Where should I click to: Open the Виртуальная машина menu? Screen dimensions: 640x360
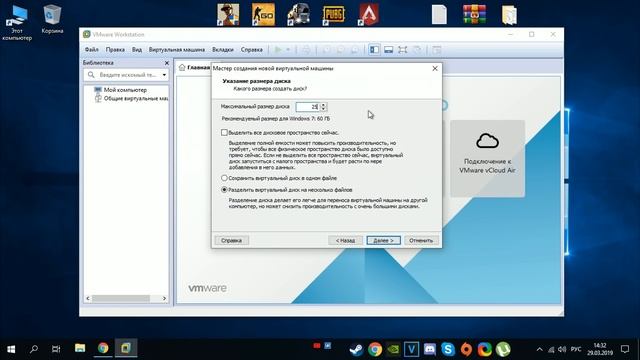[x=177, y=49]
